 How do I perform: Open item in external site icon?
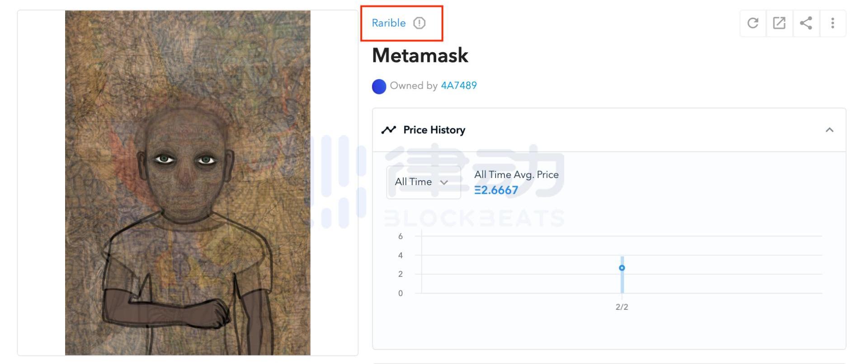tap(779, 23)
